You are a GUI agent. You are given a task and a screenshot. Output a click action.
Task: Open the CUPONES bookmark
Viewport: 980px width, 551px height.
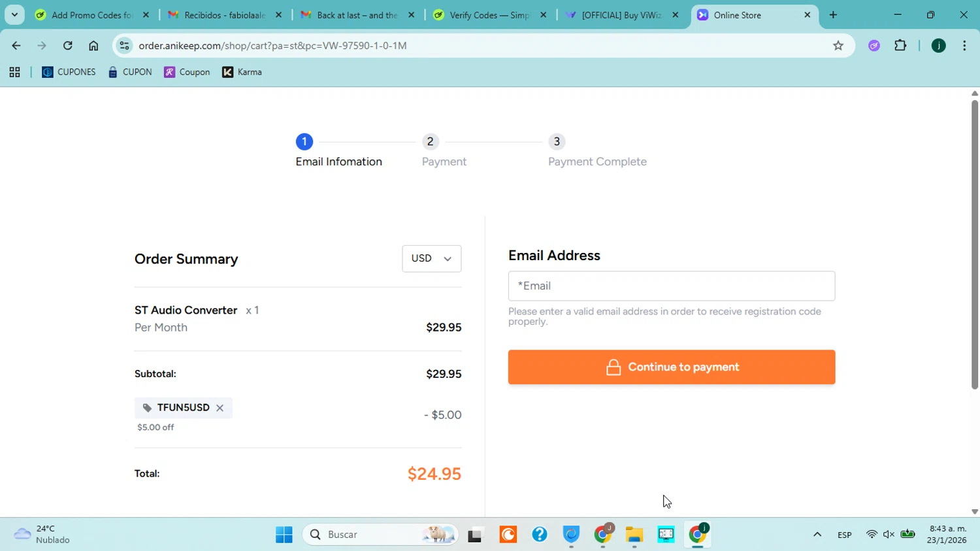point(69,73)
